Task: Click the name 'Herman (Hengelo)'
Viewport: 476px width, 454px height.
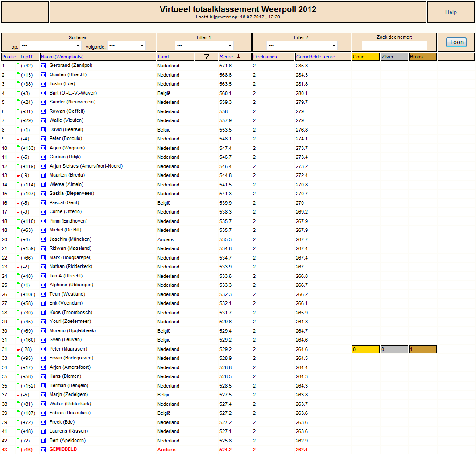Action: tap(69, 386)
